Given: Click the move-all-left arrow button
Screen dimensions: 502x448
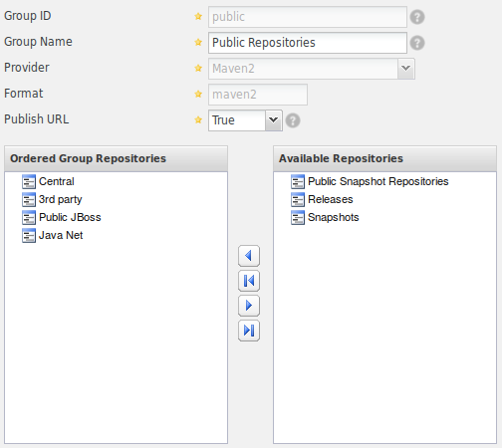Looking at the screenshot, I should tap(249, 281).
